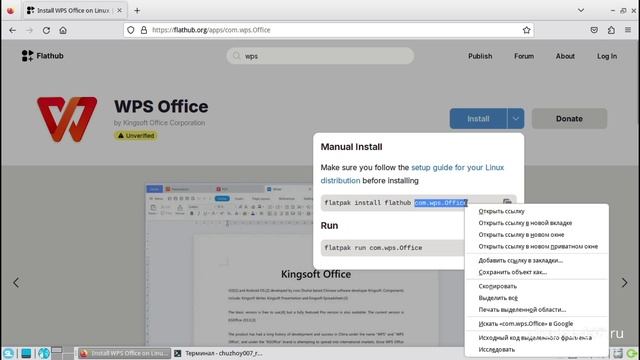Click by Kingsoft Office Corporation text
Image resolution: width=640 pixels, height=360 pixels.
[159, 123]
